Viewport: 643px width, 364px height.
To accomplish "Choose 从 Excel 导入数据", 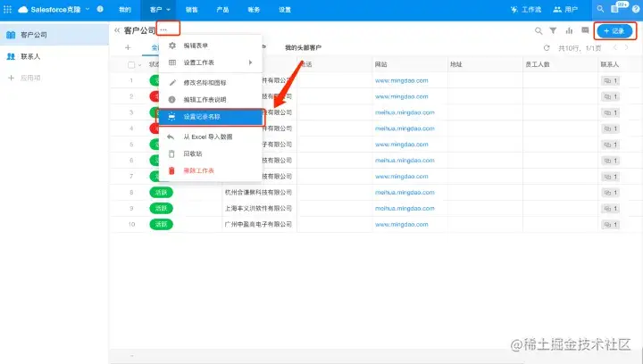I will 211,136.
